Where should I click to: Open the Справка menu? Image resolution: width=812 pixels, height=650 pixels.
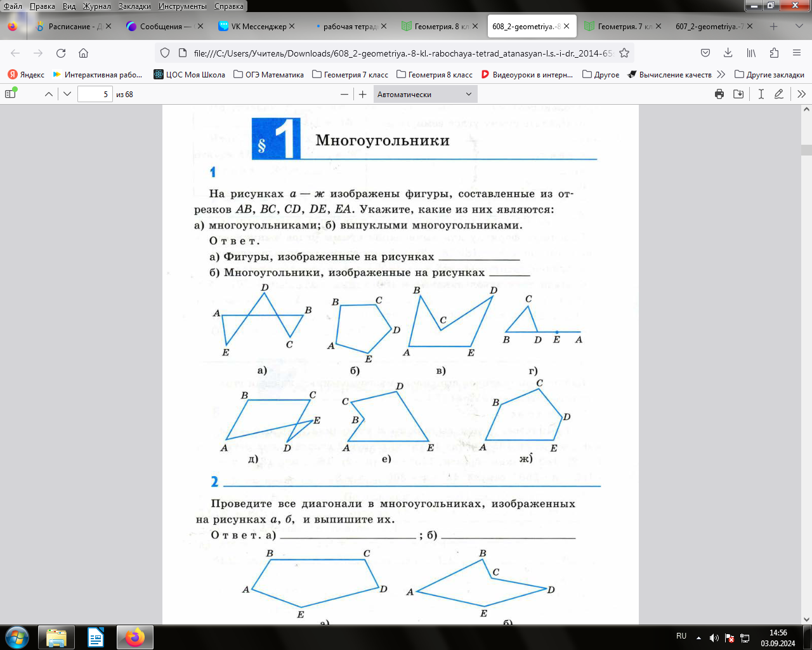pos(229,6)
